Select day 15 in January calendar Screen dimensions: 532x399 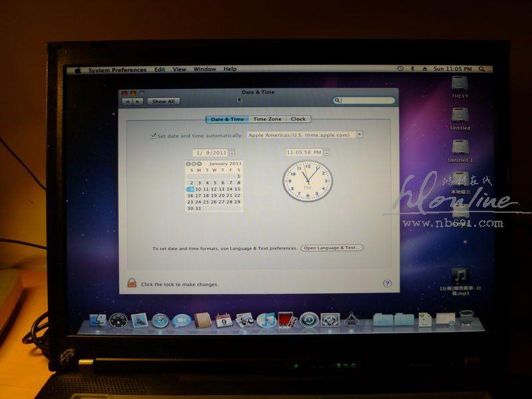[x=237, y=189]
